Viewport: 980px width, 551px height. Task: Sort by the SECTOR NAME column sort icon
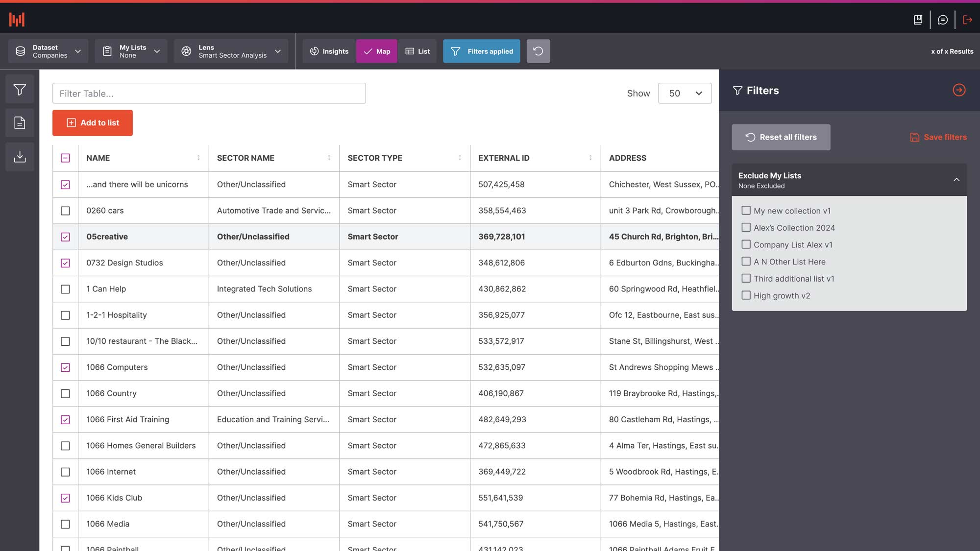pos(329,158)
